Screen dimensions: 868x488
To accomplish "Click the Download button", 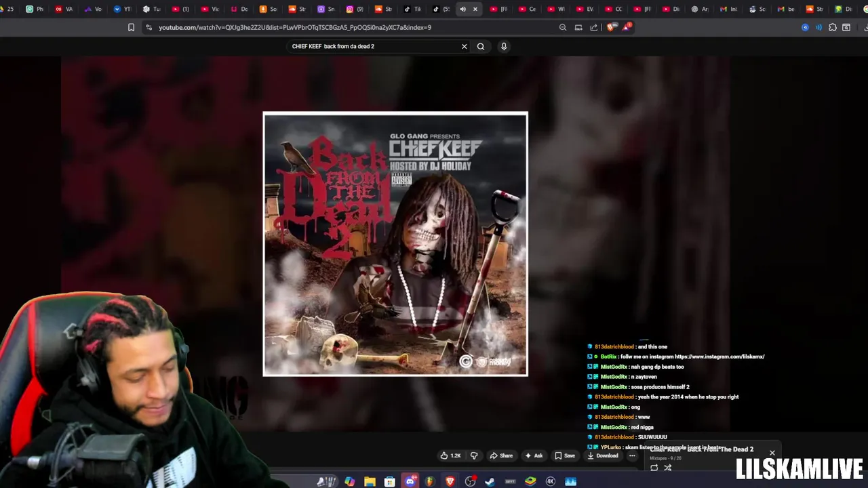I will pyautogui.click(x=603, y=455).
